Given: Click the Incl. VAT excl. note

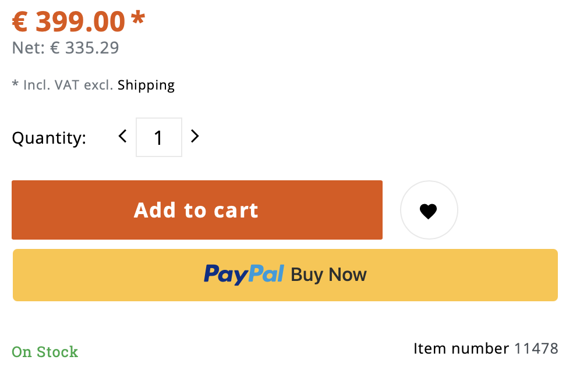Looking at the screenshot, I should [x=68, y=85].
